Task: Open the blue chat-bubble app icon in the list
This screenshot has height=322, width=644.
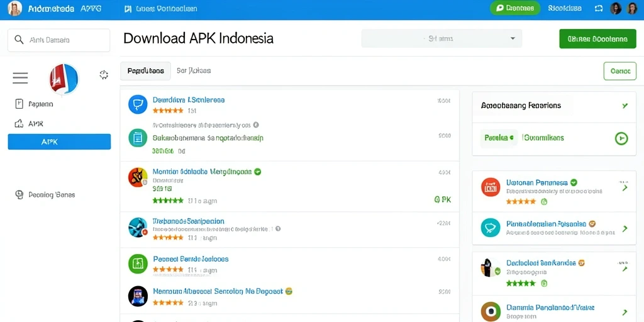Action: [x=138, y=104]
